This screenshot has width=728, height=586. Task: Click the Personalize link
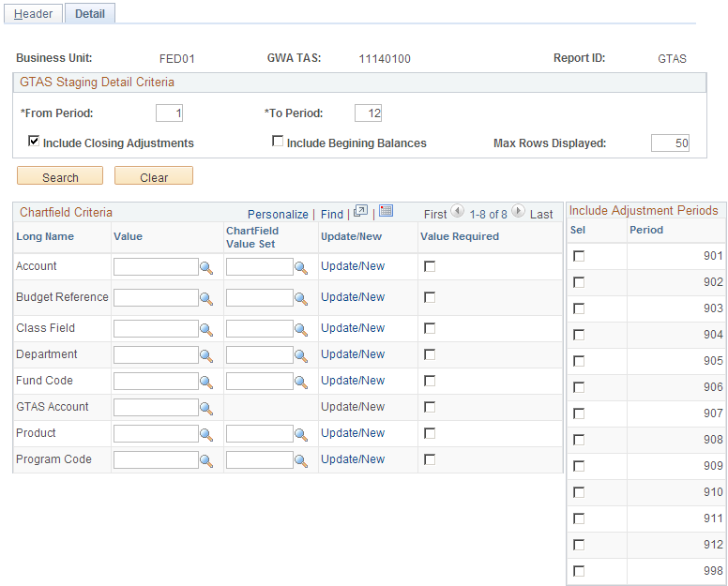click(x=278, y=215)
